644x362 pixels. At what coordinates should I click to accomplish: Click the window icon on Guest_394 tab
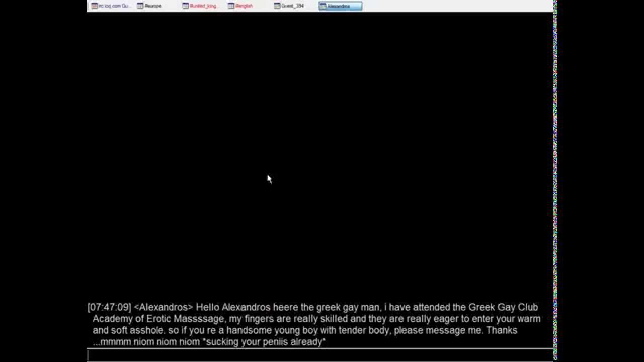(277, 6)
